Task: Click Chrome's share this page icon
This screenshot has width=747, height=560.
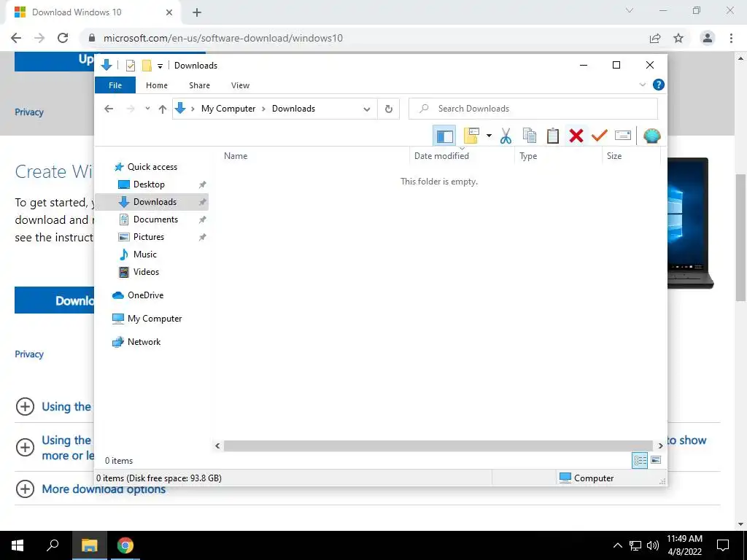Action: pos(656,38)
